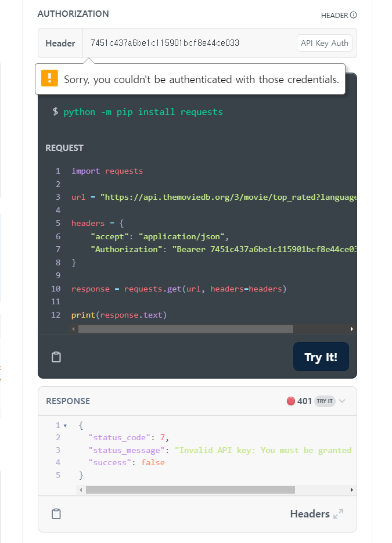Click the right scroll arrow under the request code

(x=352, y=329)
